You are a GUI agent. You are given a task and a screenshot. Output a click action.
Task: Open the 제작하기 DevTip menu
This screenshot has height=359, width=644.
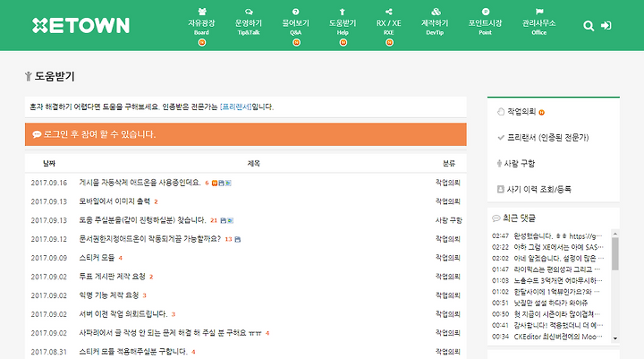435,23
